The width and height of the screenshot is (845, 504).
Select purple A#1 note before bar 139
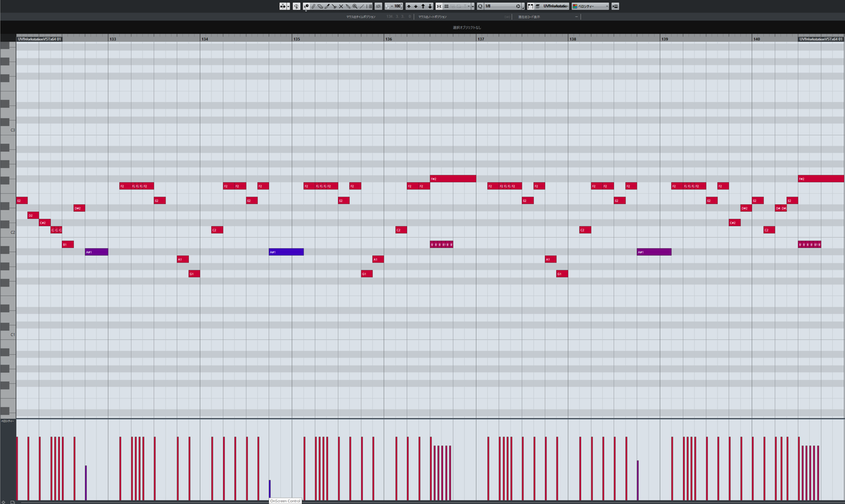(654, 252)
